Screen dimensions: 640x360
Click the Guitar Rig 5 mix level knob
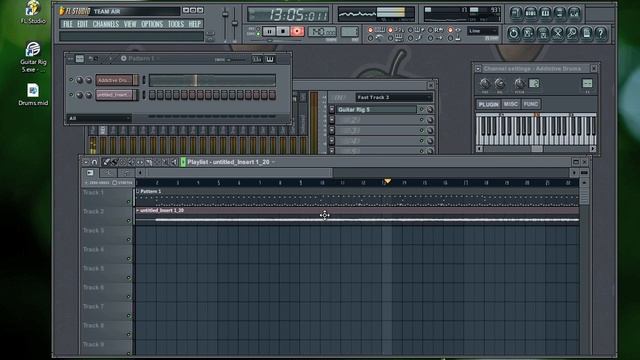[x=430, y=109]
